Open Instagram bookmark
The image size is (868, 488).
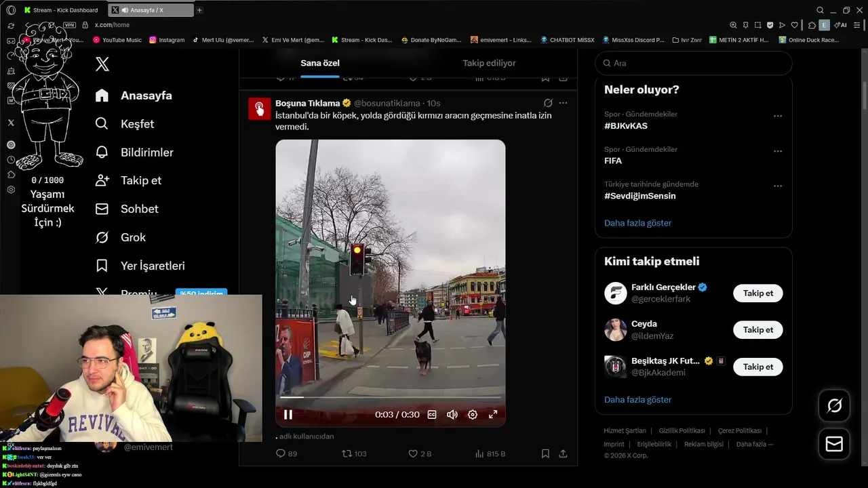[x=167, y=40]
